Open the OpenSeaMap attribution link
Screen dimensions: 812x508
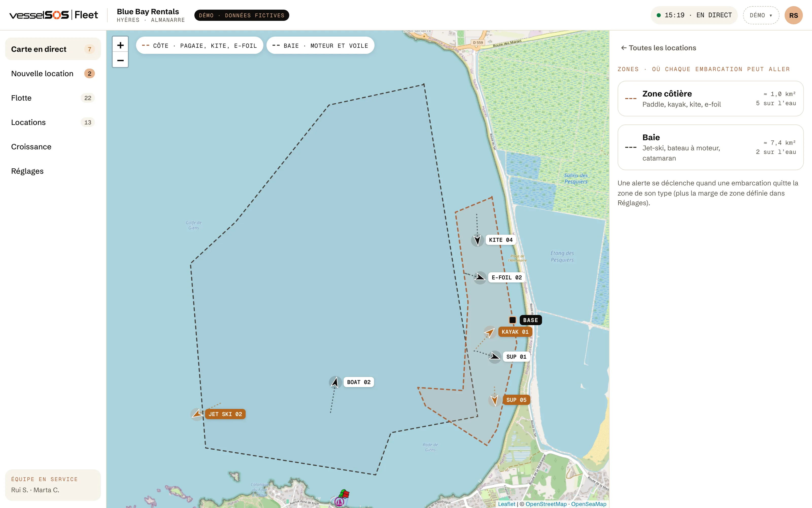pos(588,504)
